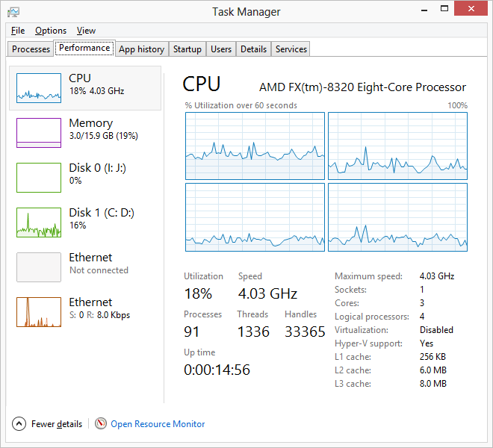Click the bottom-left CPU utilization graph
This screenshot has width=493, height=448.
(255, 217)
